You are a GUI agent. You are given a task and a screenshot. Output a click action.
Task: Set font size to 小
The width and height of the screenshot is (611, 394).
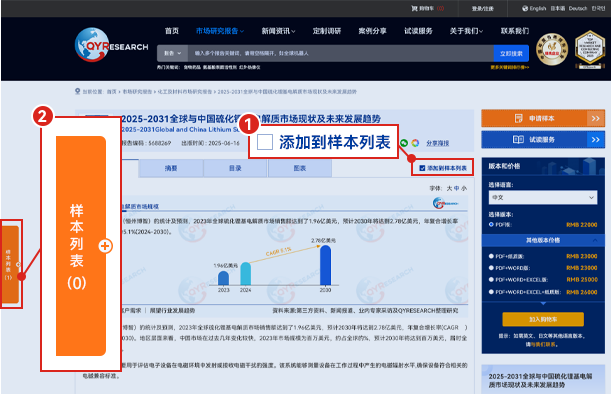(464, 188)
